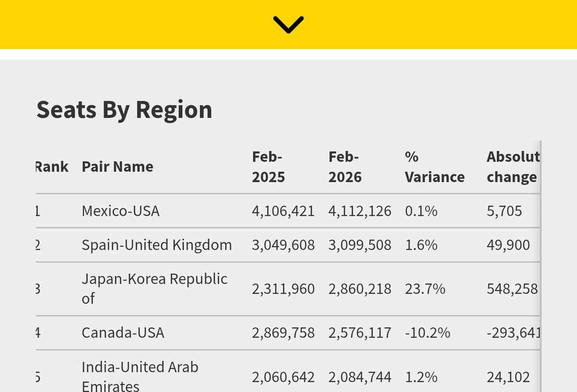Select the % Variance column header

click(x=435, y=167)
